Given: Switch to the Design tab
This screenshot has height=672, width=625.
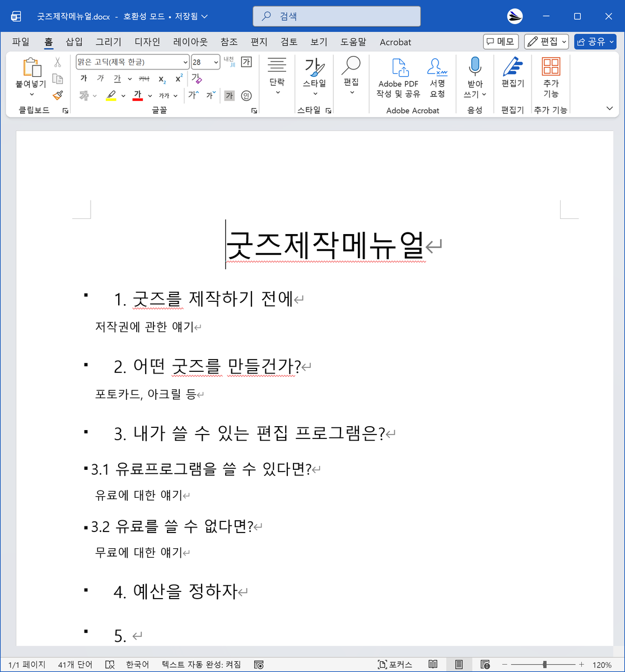Looking at the screenshot, I should pyautogui.click(x=147, y=42).
